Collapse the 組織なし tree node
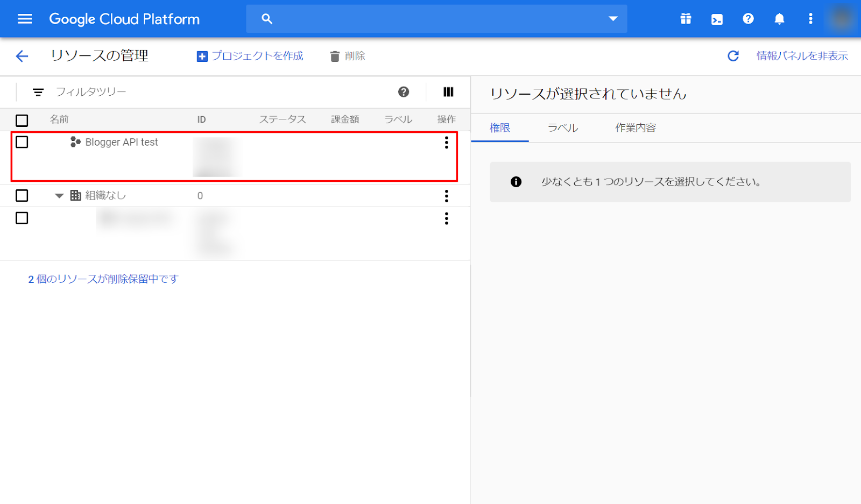 (x=59, y=196)
